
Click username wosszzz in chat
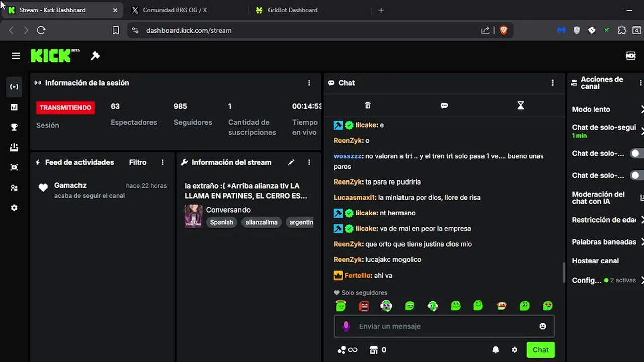pyautogui.click(x=348, y=156)
